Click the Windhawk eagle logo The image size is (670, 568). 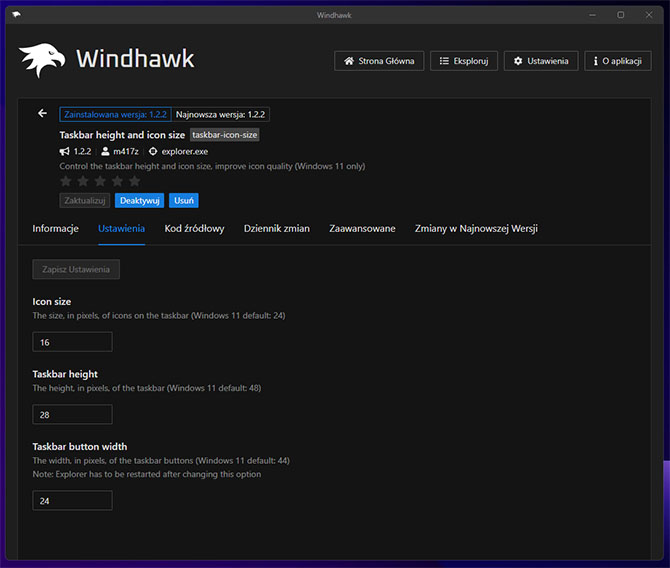42,60
